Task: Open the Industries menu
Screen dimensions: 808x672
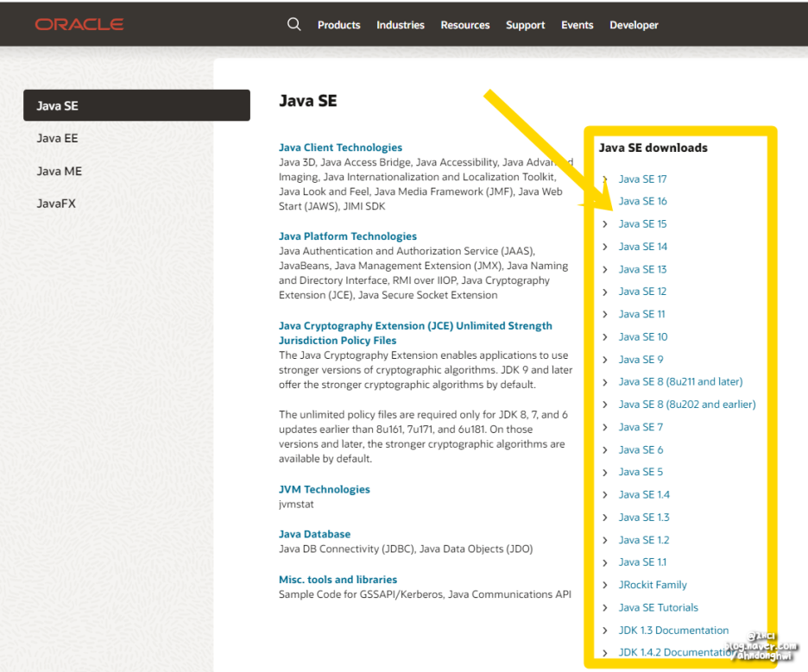Action: tap(401, 25)
